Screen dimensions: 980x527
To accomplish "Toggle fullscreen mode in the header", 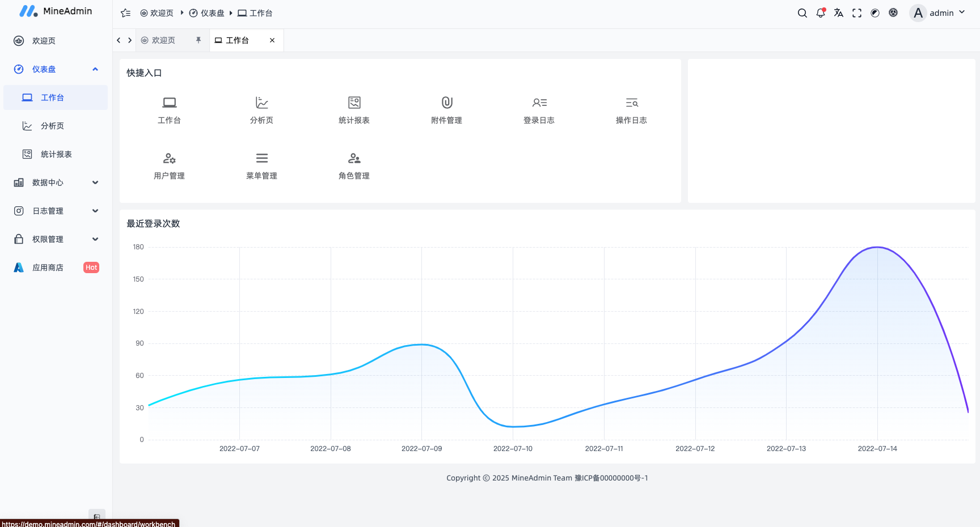I will coord(856,12).
